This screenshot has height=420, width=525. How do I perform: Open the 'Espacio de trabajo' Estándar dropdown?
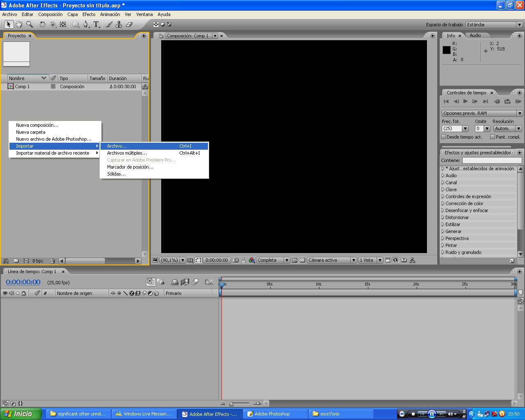[494, 25]
